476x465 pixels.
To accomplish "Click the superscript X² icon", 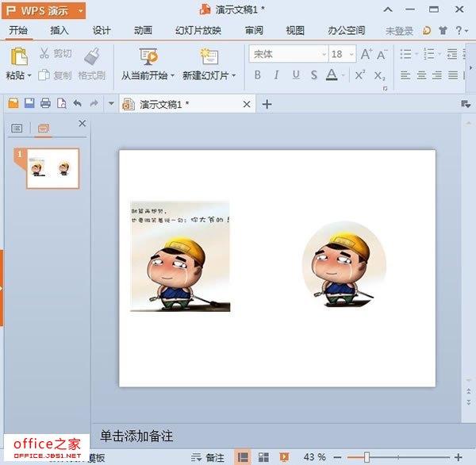I will click(x=360, y=75).
